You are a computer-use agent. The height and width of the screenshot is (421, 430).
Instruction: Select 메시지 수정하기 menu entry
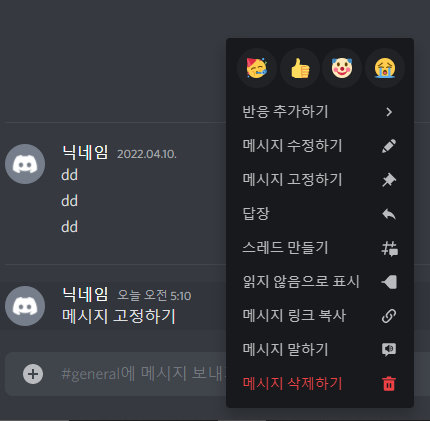click(320, 146)
